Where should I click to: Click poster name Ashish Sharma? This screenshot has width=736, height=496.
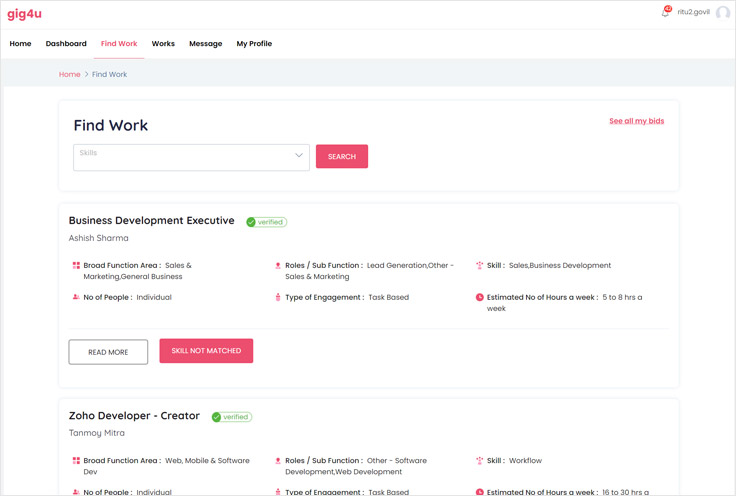click(x=99, y=238)
